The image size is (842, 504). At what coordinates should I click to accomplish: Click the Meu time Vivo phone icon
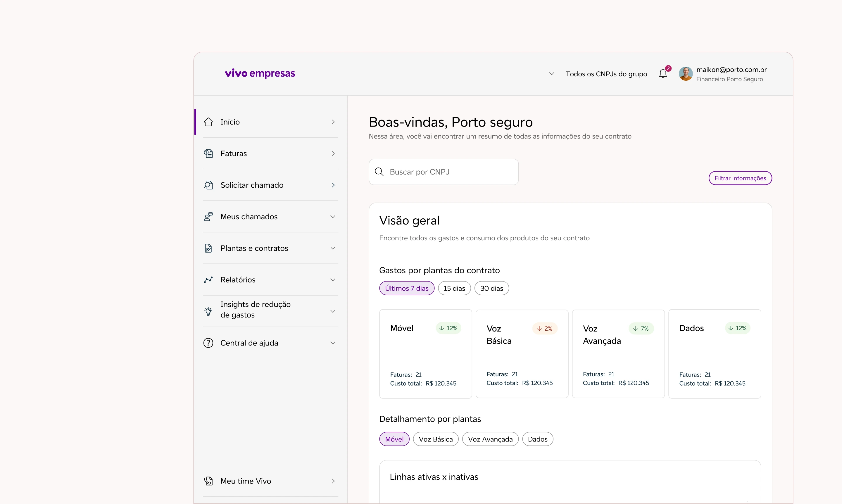click(208, 481)
